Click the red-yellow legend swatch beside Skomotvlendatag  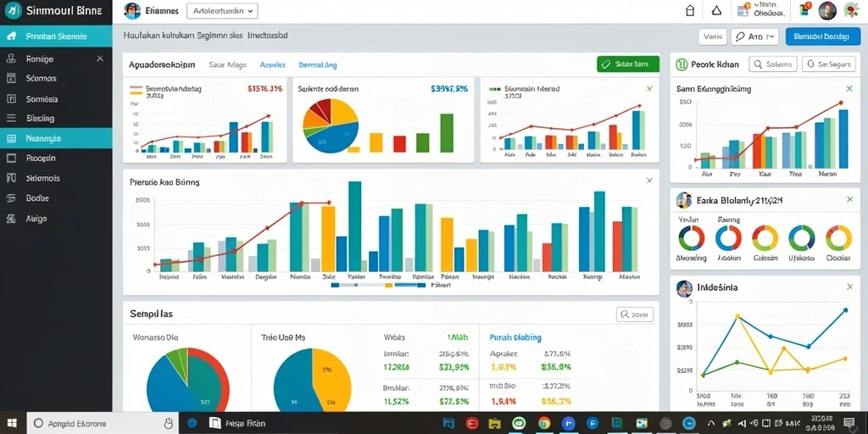click(136, 90)
